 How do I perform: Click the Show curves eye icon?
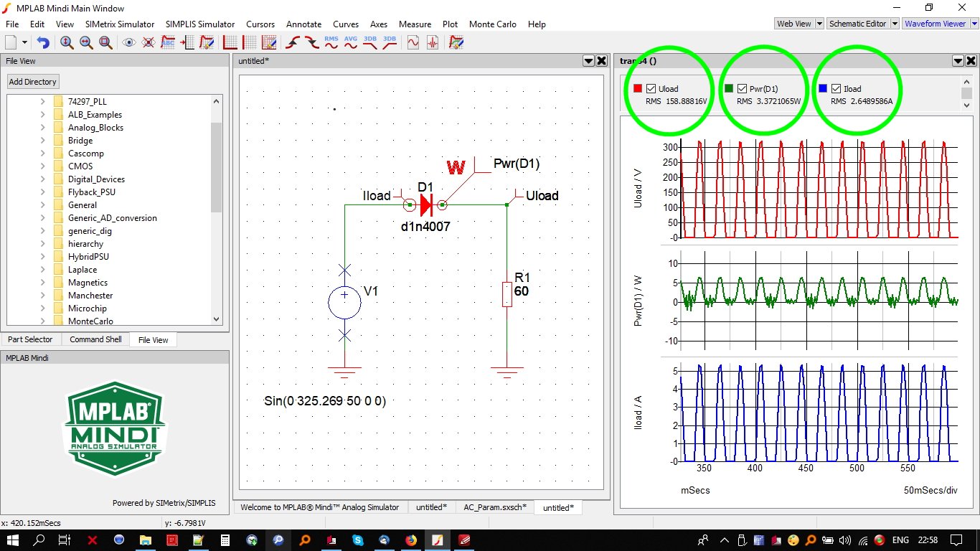pos(129,43)
